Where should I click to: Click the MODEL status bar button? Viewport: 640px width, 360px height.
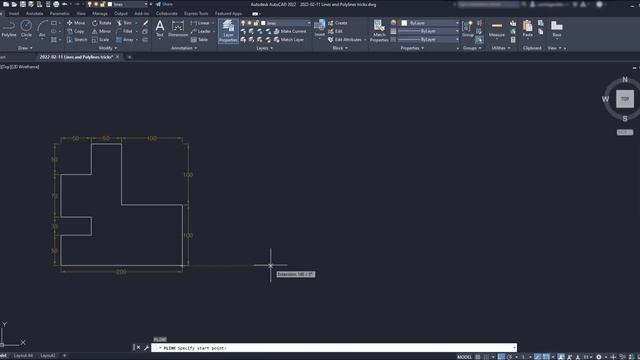[x=464, y=357]
